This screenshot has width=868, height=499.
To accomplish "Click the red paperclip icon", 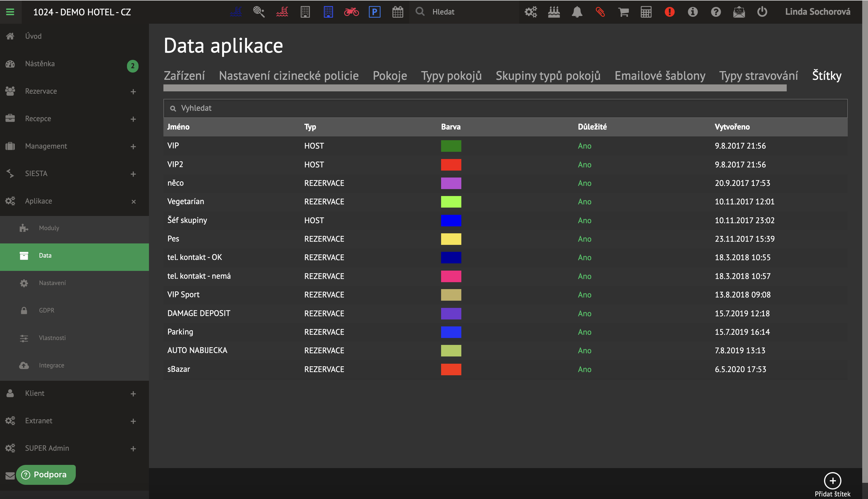I will (600, 12).
